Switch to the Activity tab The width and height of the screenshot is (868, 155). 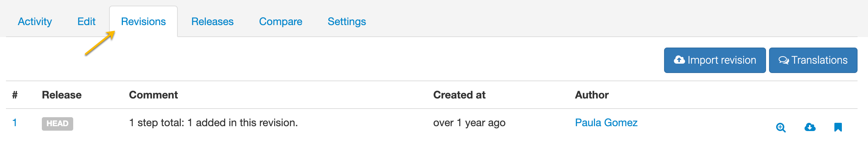coord(35,22)
